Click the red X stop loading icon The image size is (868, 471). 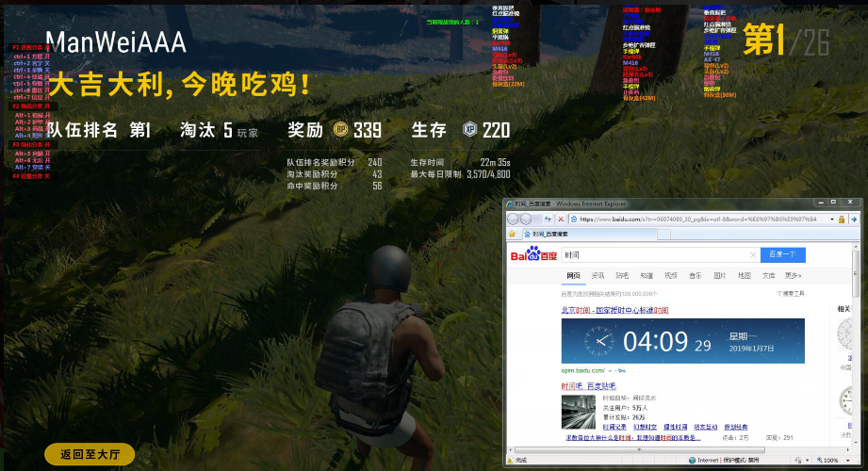point(561,219)
